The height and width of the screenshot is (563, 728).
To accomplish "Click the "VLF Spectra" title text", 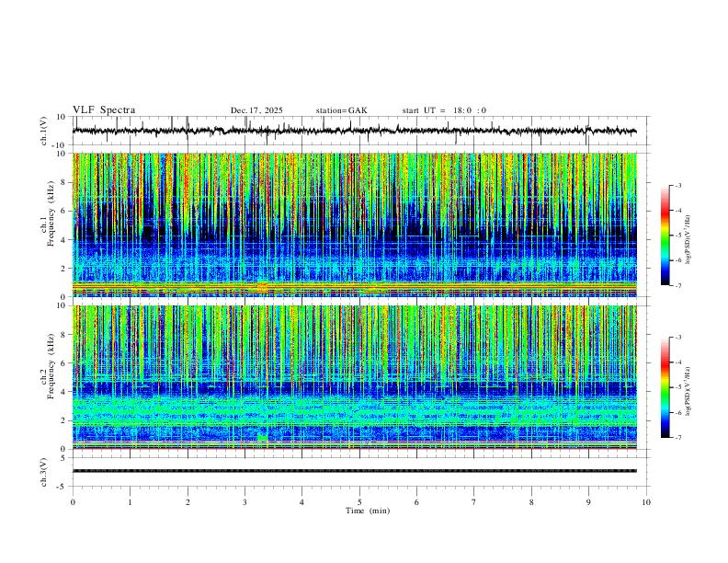I will [x=104, y=110].
